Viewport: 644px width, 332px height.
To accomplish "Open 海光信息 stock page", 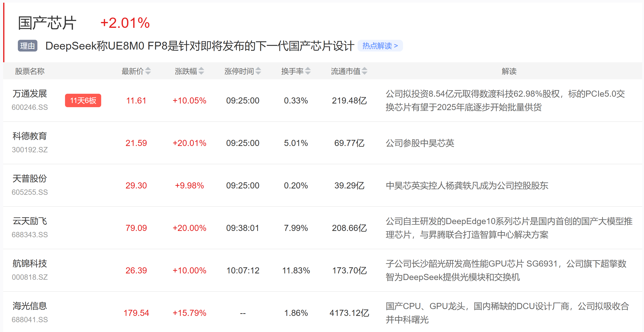I will [x=30, y=306].
